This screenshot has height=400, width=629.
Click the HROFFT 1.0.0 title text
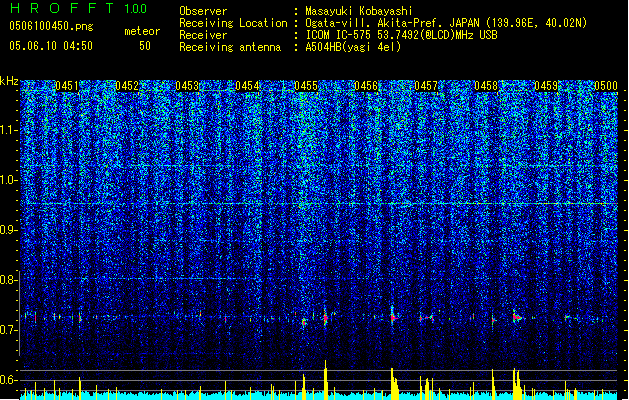click(x=79, y=8)
